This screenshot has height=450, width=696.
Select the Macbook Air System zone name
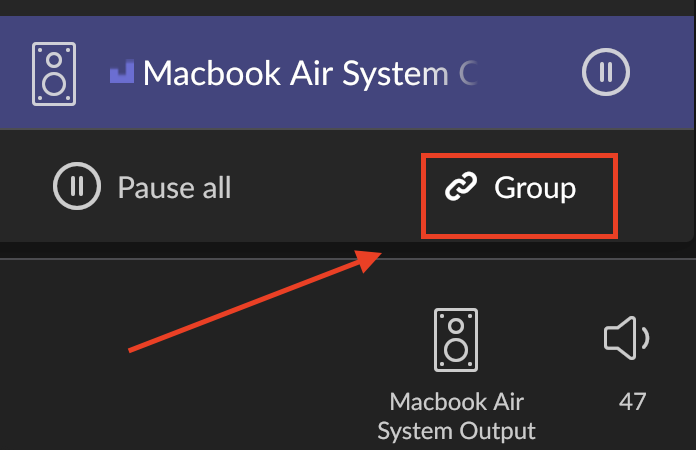coord(296,74)
